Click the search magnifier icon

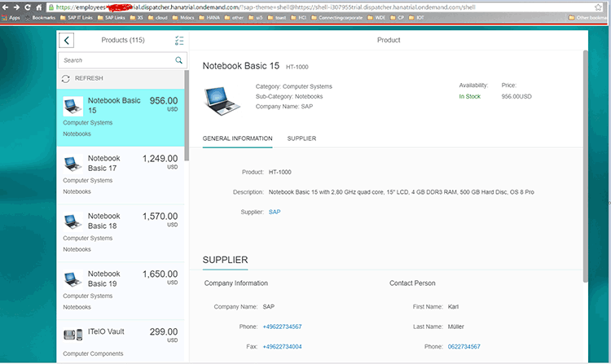(x=178, y=60)
